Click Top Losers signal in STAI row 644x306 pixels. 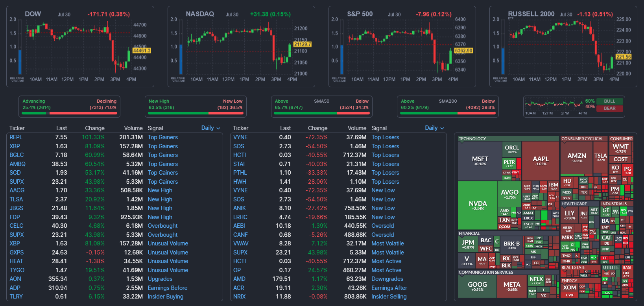point(385,164)
